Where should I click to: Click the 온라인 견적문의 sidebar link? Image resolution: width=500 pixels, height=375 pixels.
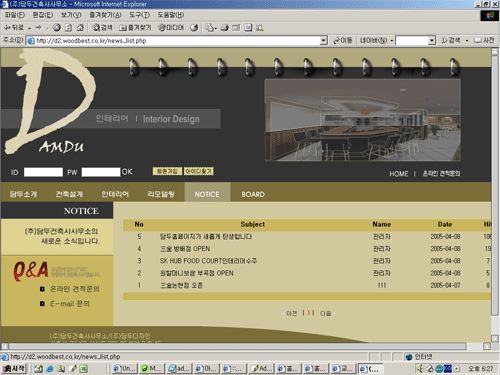(75, 289)
